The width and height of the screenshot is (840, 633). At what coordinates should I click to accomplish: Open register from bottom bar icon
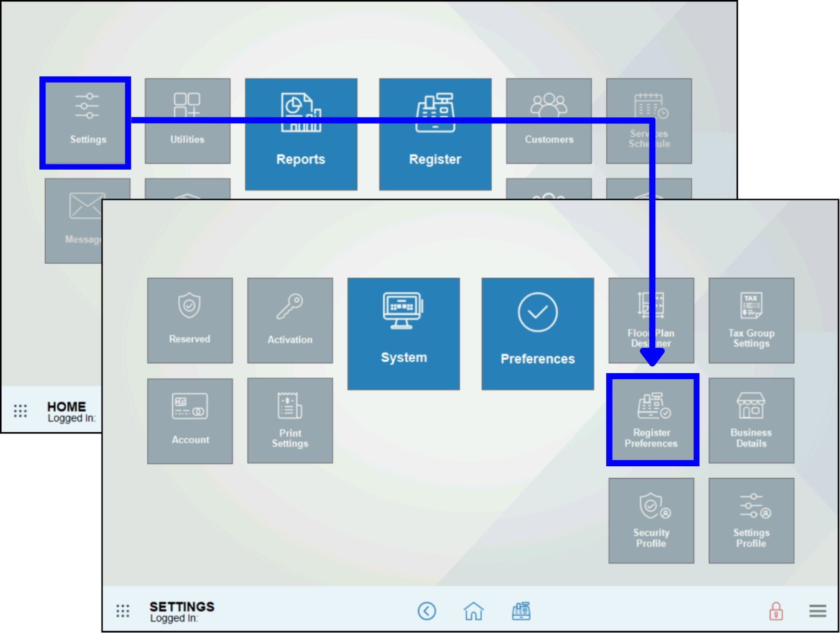click(x=521, y=611)
